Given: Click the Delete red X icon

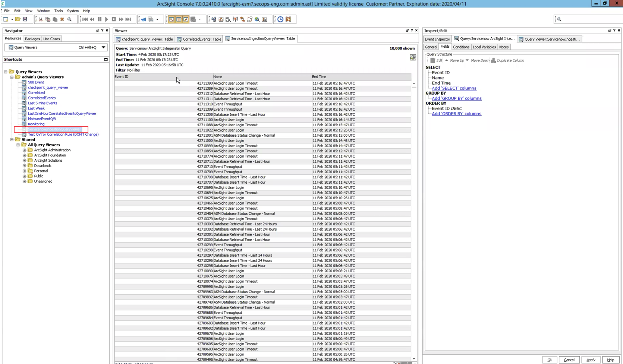Looking at the screenshot, I should (62, 19).
